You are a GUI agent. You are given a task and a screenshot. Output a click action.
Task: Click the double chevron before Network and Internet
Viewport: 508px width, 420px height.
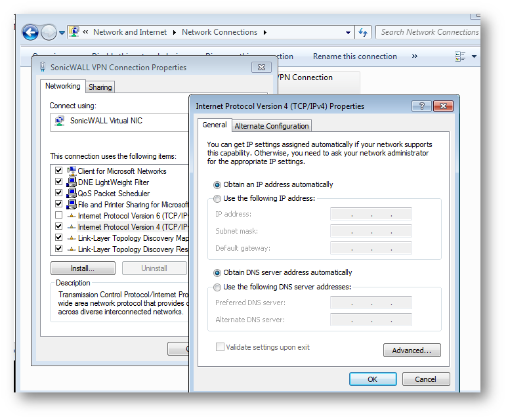85,32
